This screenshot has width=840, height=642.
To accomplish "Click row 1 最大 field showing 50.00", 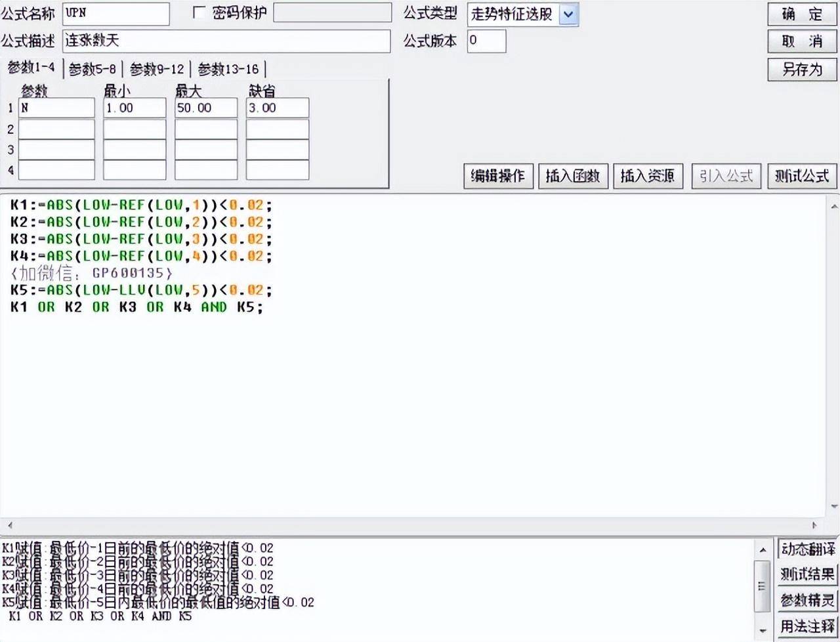I will (206, 108).
